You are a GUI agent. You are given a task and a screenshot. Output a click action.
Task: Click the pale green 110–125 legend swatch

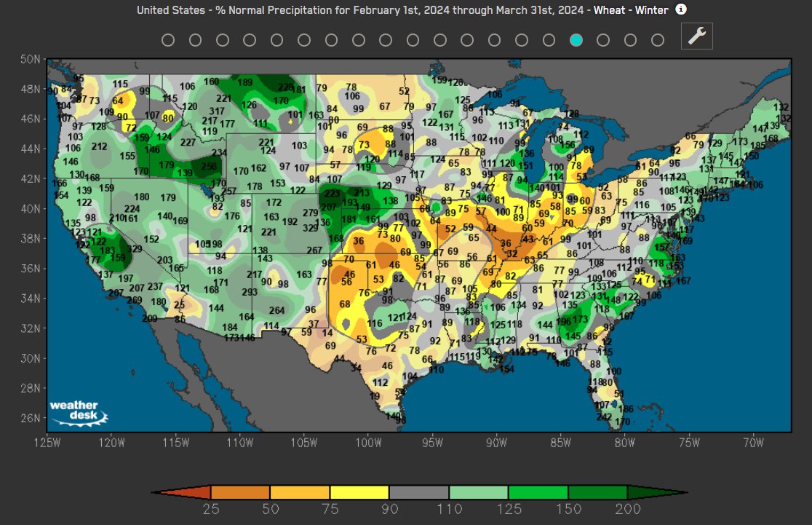479,492
